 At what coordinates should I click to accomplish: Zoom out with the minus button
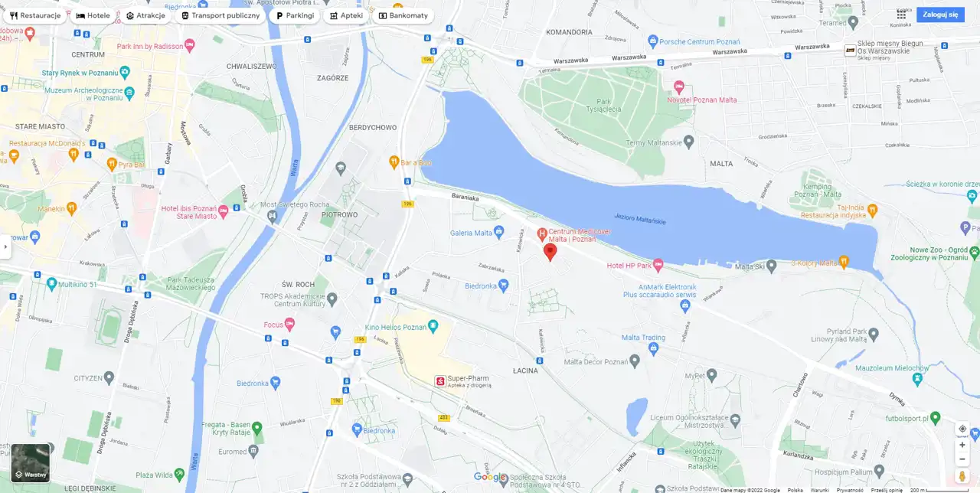coord(962,459)
